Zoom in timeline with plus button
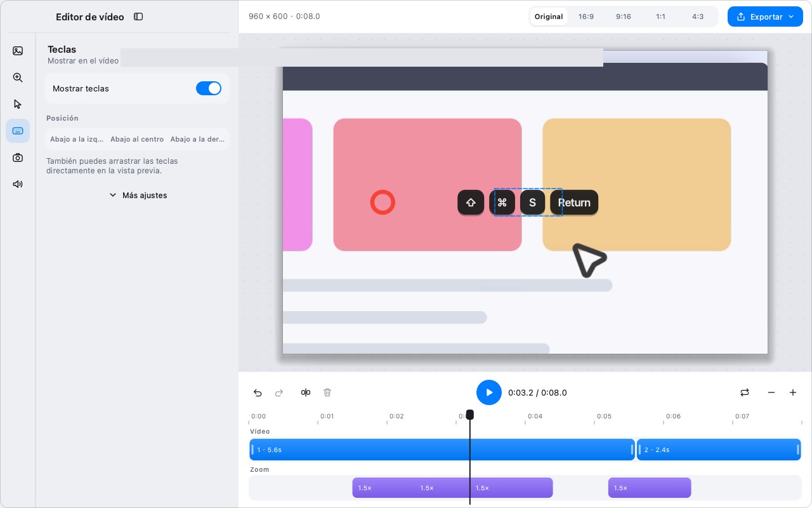This screenshot has height=508, width=812. tap(793, 392)
